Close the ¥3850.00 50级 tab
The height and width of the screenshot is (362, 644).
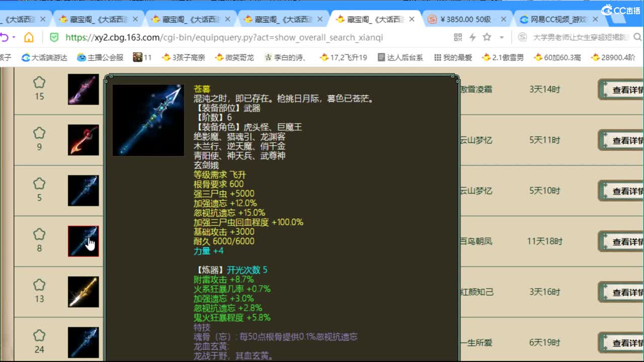pos(504,19)
